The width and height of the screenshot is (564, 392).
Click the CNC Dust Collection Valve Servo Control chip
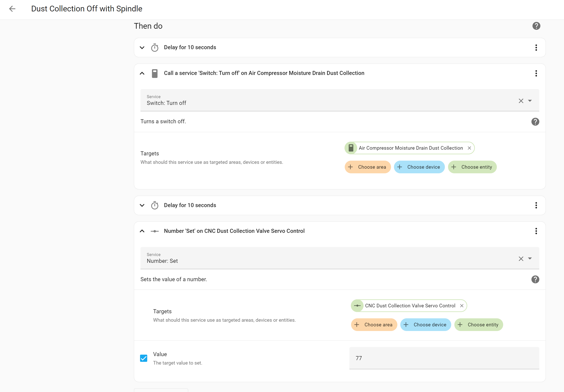pos(409,306)
